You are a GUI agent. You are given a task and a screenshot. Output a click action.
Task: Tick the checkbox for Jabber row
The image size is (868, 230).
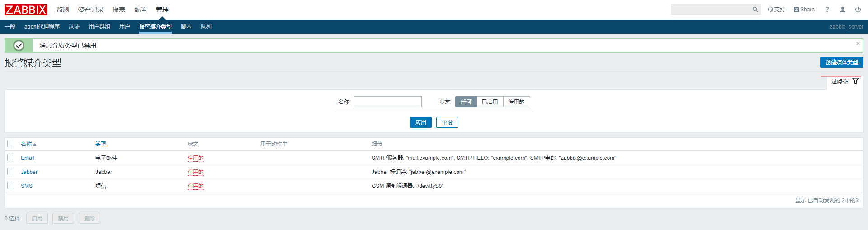pyautogui.click(x=11, y=172)
